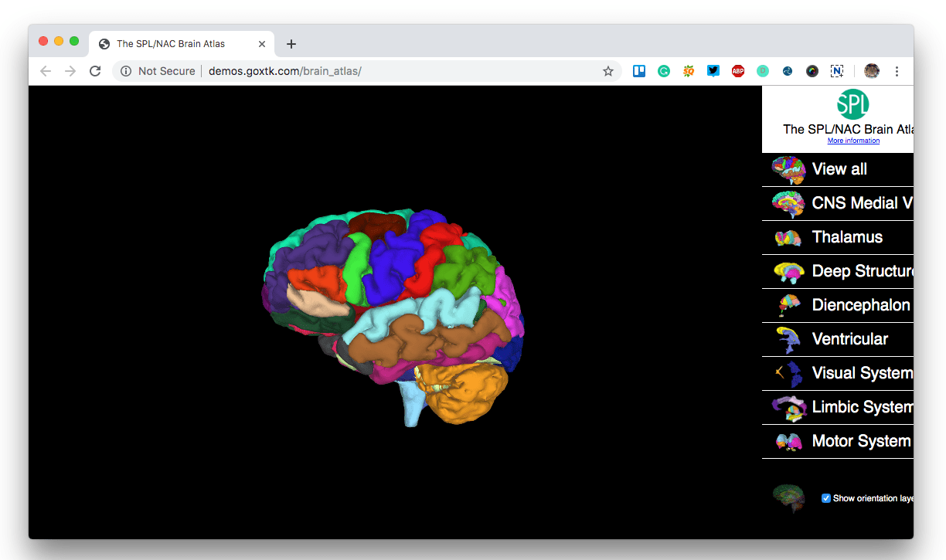The image size is (946, 560).
Task: Open the orange SQ extension icon
Action: pyautogui.click(x=689, y=71)
